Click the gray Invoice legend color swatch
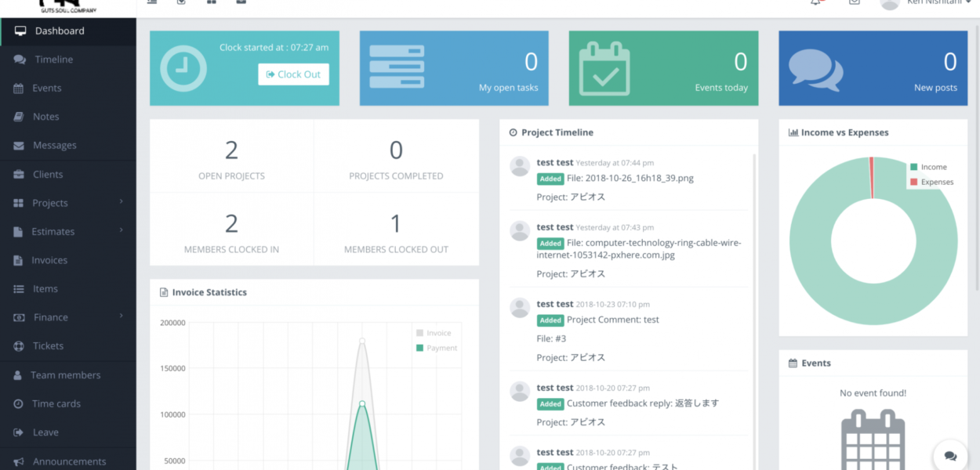The width and height of the screenshot is (980, 470). (420, 333)
